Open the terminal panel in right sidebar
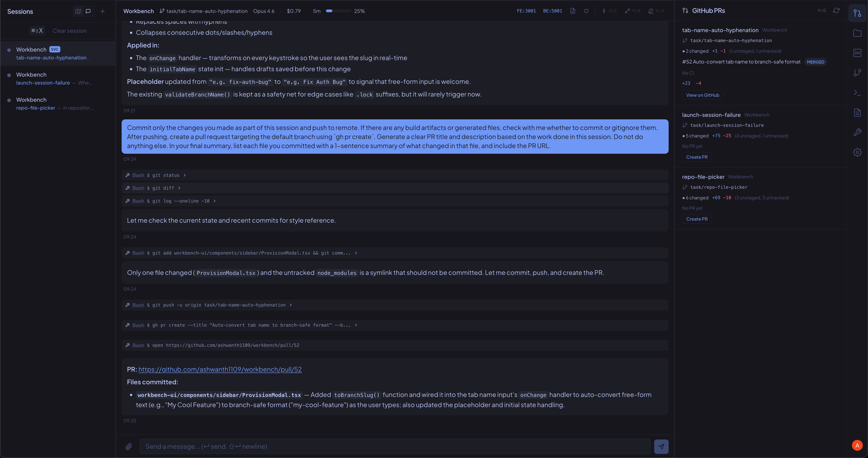Screen dimensions: 868x458 coord(857,93)
